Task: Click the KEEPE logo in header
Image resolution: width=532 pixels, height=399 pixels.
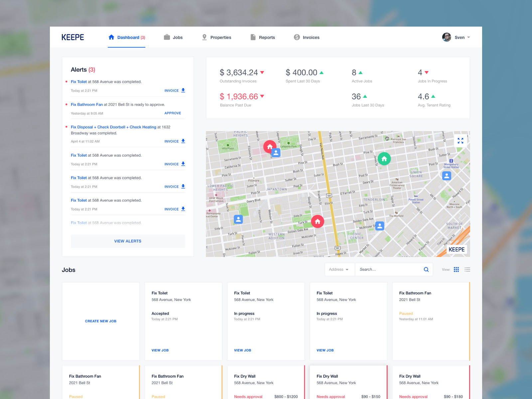Action: (73, 37)
